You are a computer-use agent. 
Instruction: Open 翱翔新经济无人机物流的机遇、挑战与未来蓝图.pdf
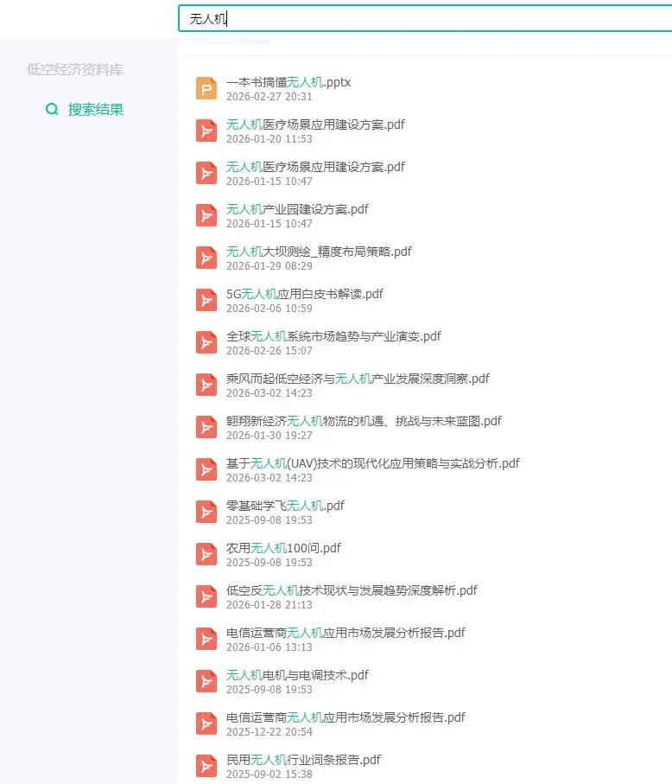click(x=364, y=421)
